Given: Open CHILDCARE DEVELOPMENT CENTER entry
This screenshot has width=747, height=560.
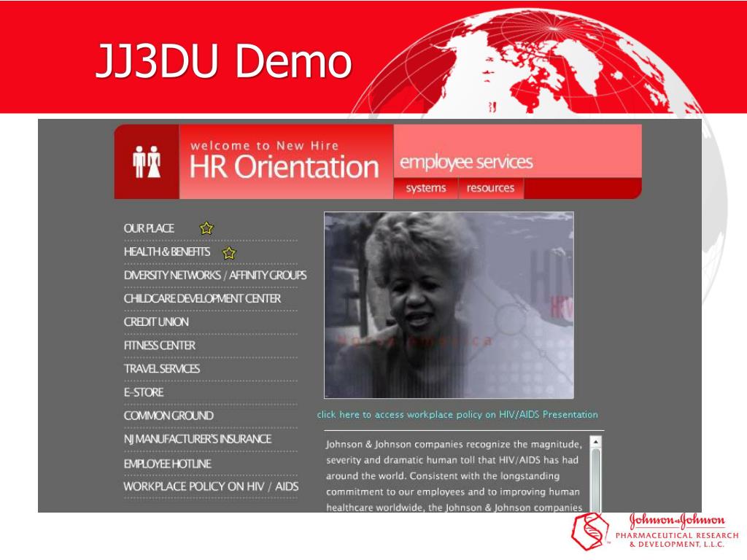Looking at the screenshot, I should pos(202,298).
